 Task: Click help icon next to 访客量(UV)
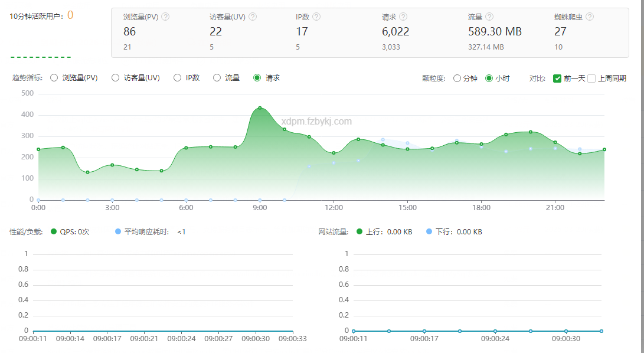click(253, 17)
